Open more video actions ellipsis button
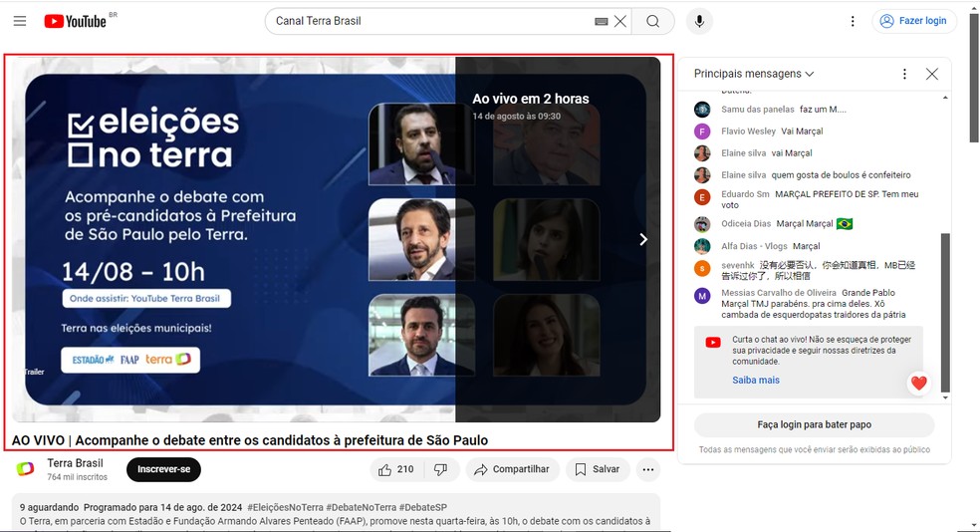This screenshot has width=980, height=532. click(x=648, y=469)
